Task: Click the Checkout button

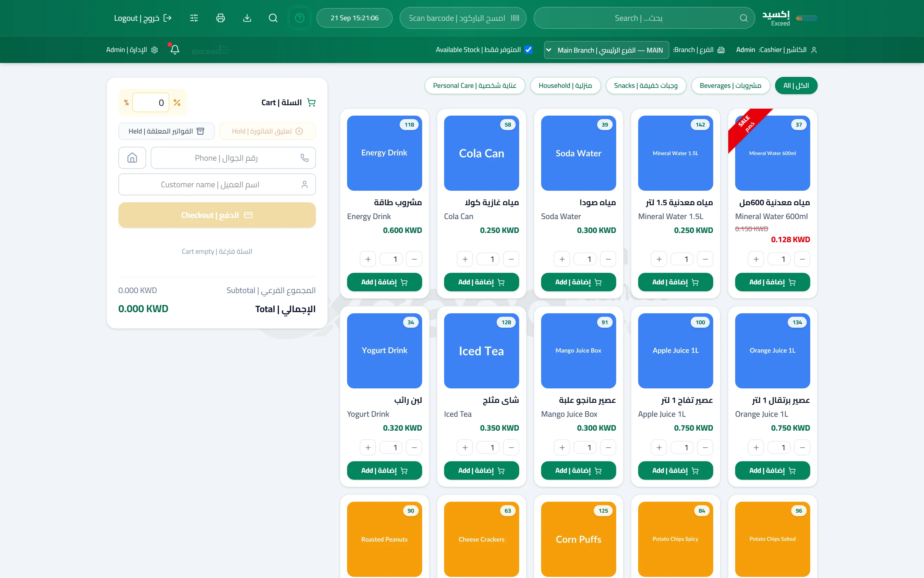Action: coord(217,215)
